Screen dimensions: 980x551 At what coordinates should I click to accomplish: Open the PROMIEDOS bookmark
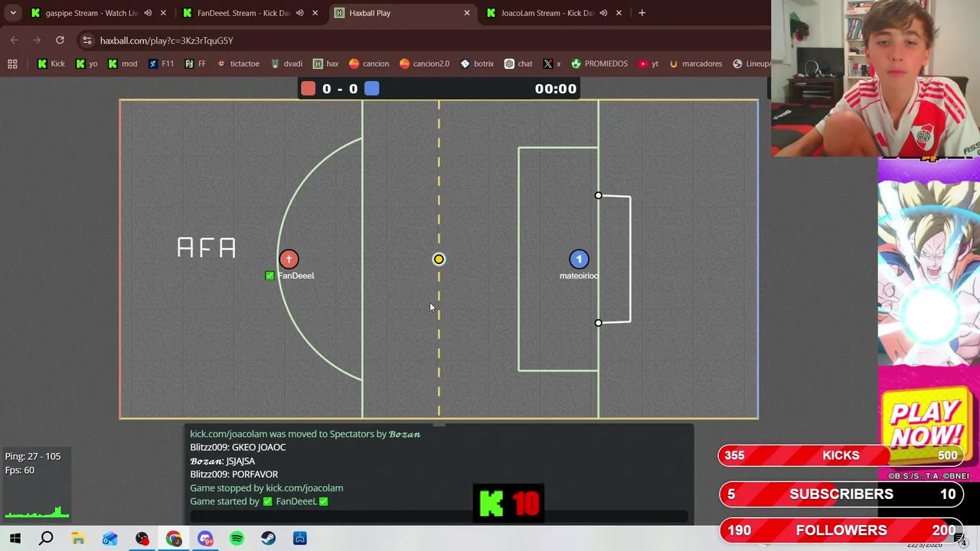[x=599, y=64]
